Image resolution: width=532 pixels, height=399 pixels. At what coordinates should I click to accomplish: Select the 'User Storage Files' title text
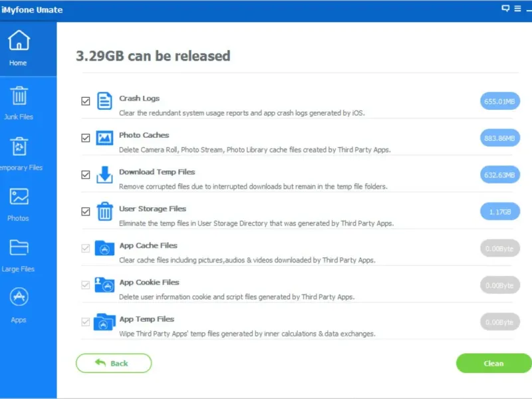point(152,209)
